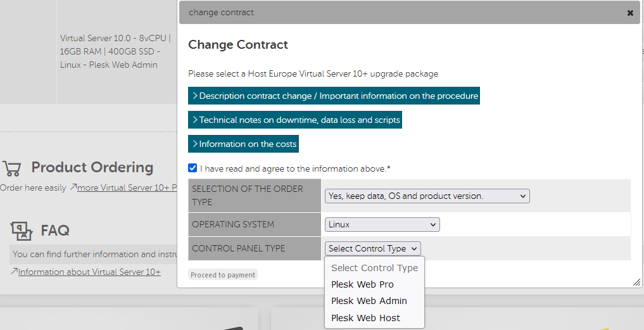Select the placeholder Select Control Type option

pyautogui.click(x=374, y=268)
